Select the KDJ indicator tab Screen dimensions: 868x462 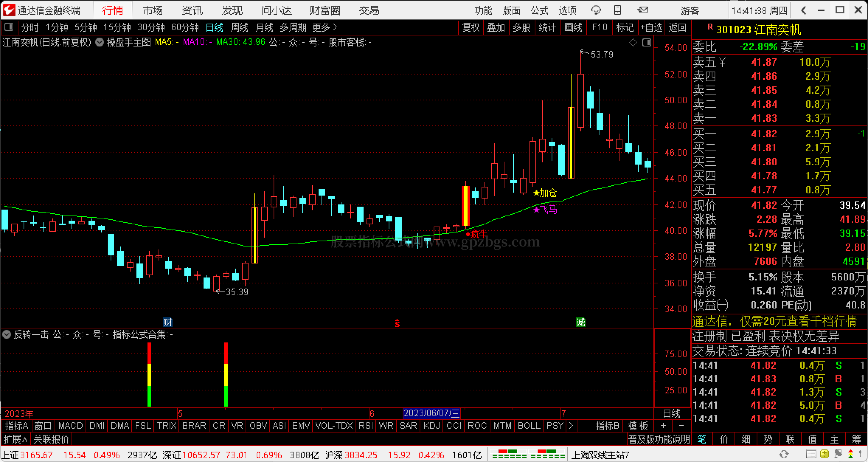[432, 426]
